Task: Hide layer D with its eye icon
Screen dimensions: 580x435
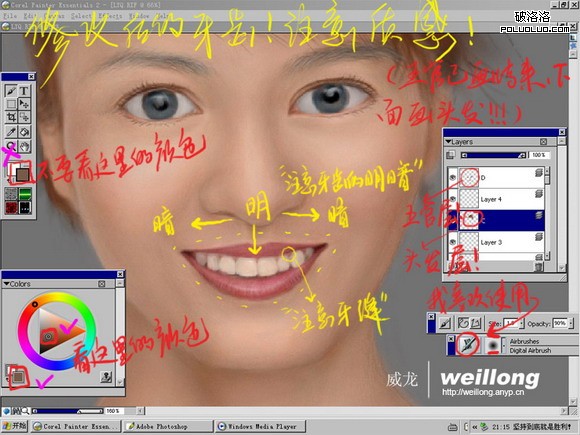Action: tap(452, 178)
